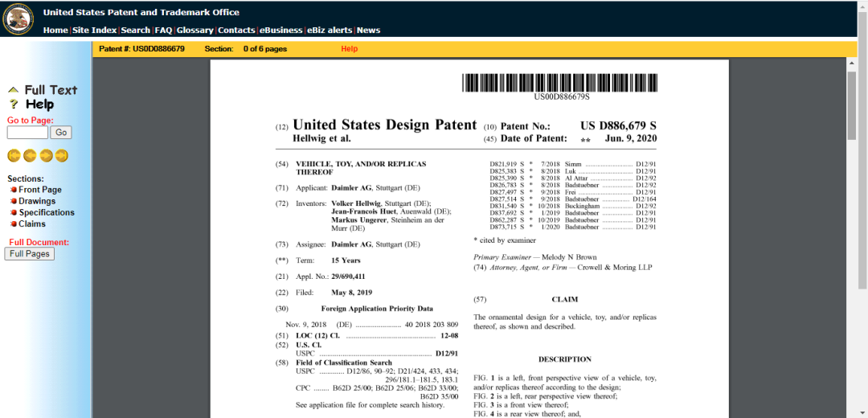Click the Patent #: US0D0886679 label

141,49
